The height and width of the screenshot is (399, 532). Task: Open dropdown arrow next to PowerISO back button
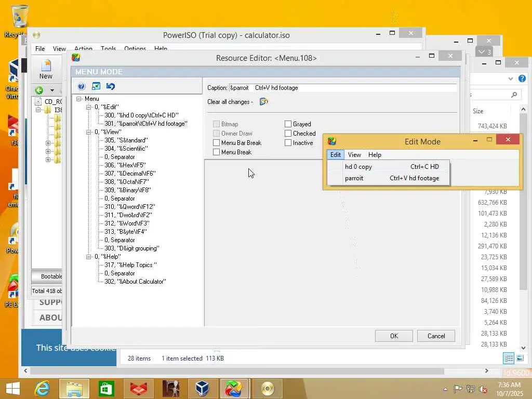[52, 90]
